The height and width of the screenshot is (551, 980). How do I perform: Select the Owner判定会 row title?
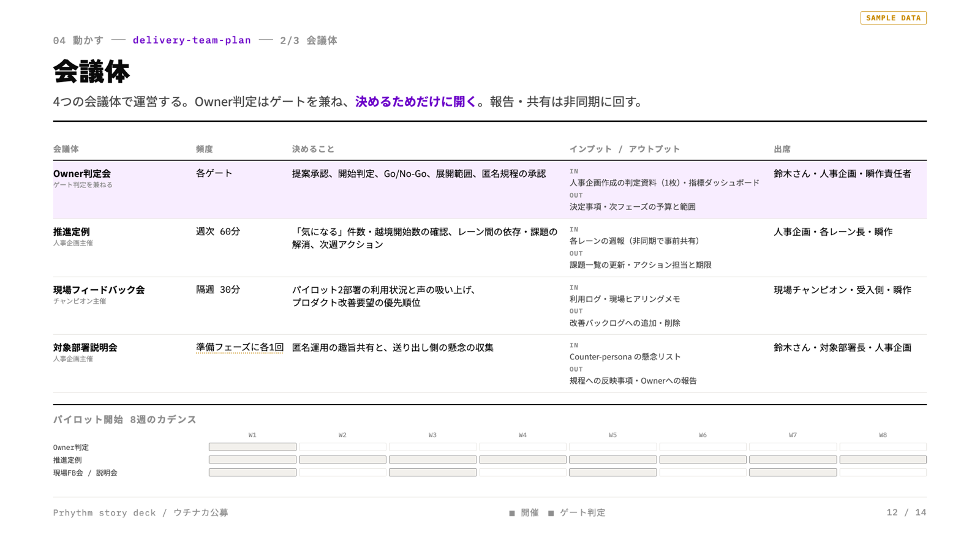coord(82,174)
